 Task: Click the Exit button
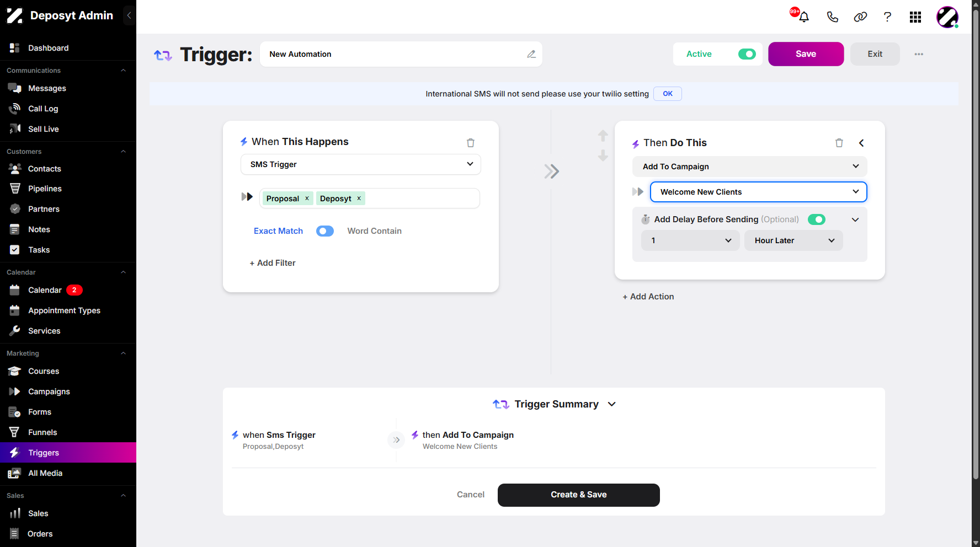click(x=875, y=54)
